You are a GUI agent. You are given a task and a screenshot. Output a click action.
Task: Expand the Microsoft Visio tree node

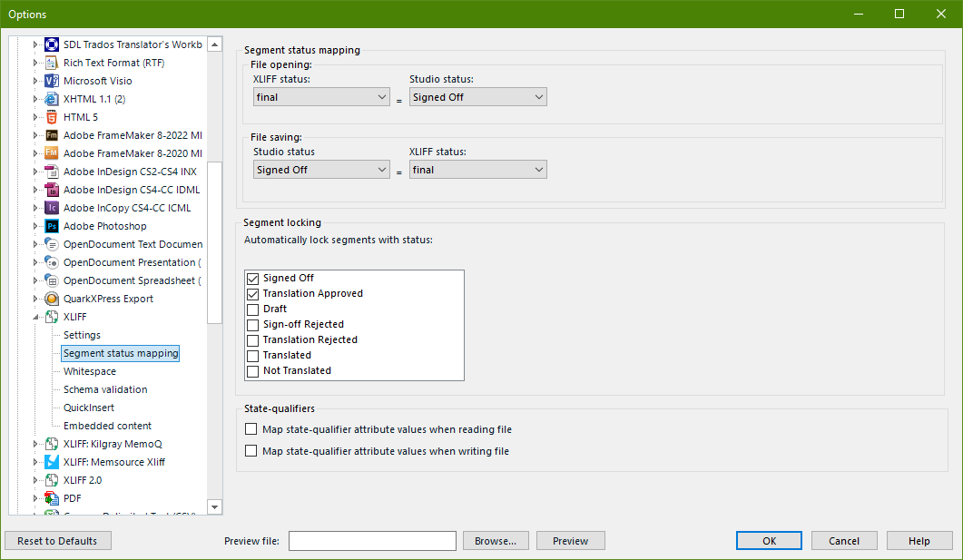35,81
